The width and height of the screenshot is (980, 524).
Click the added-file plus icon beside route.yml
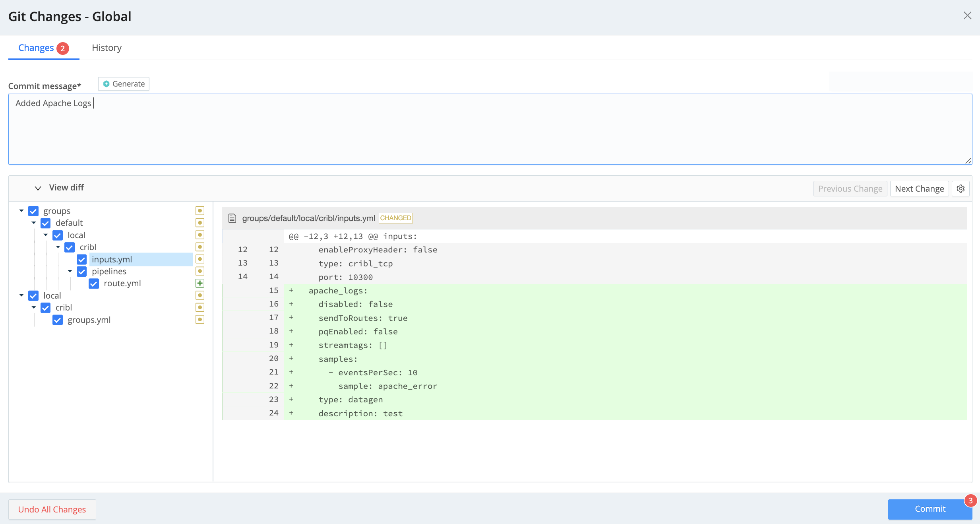(x=200, y=283)
